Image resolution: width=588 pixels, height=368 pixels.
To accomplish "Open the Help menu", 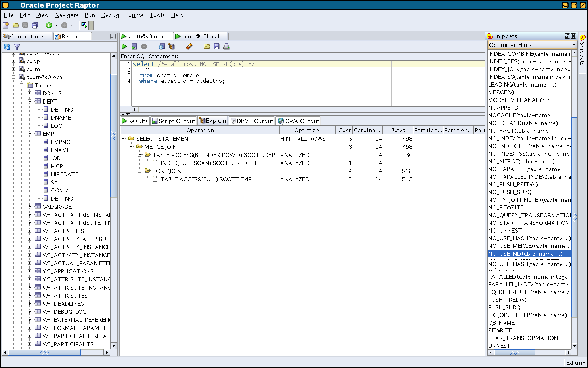I will pyautogui.click(x=177, y=15).
